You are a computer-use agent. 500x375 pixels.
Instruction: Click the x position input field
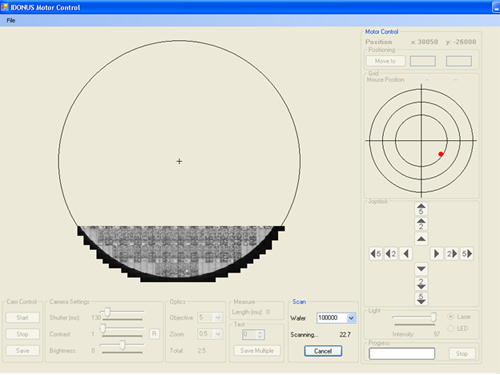click(x=423, y=61)
